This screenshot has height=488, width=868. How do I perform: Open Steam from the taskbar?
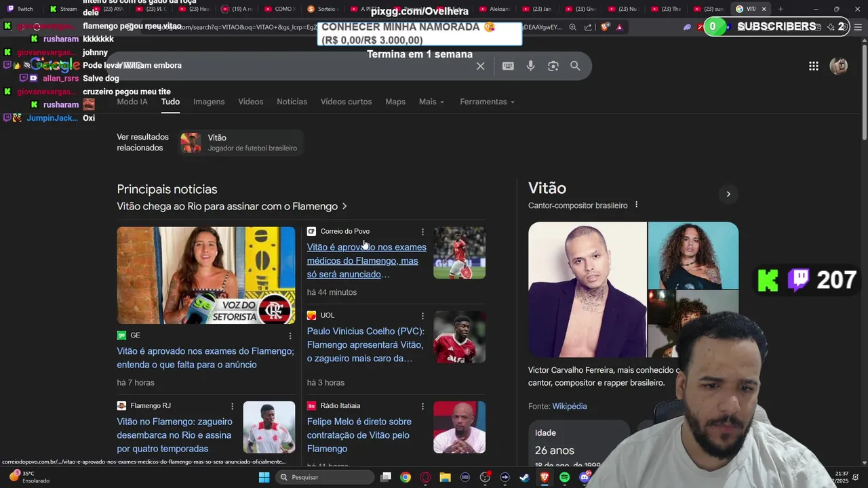tap(524, 477)
